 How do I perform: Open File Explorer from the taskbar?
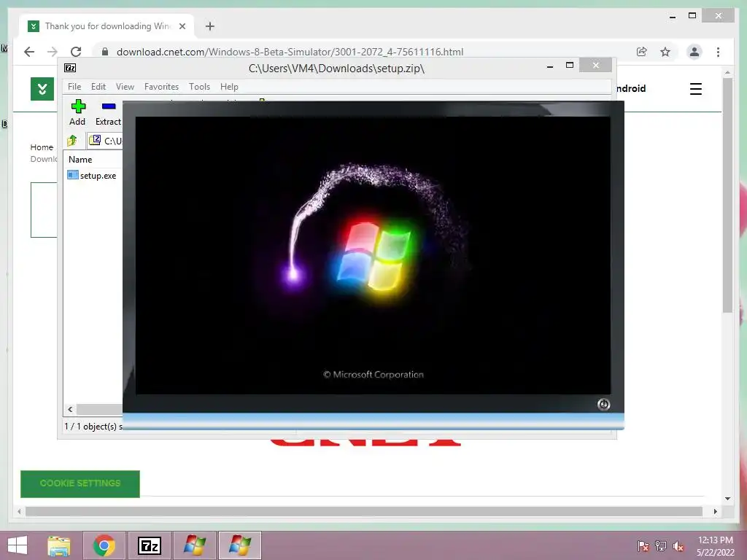tap(58, 545)
